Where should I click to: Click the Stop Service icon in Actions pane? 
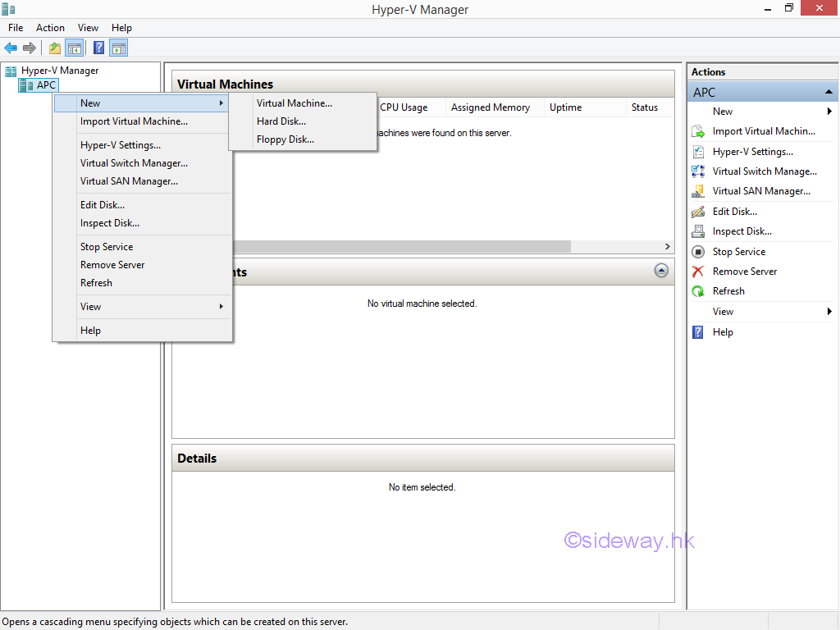click(698, 252)
